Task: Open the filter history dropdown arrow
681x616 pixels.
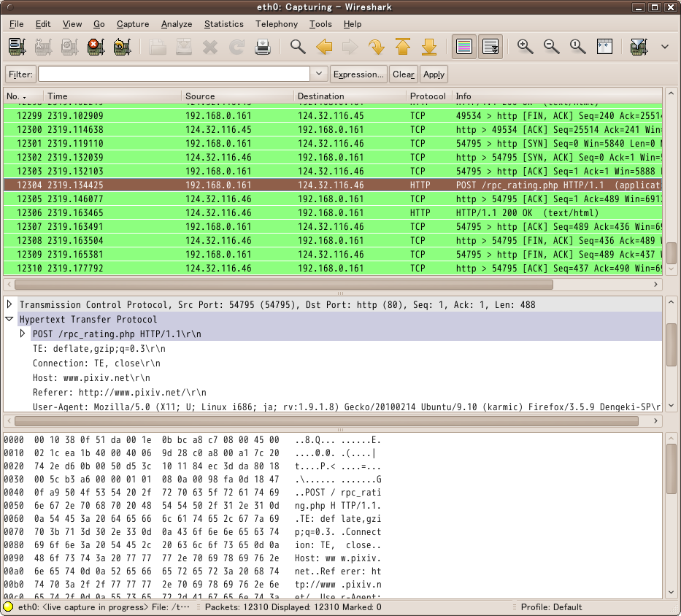Action: pos(319,74)
